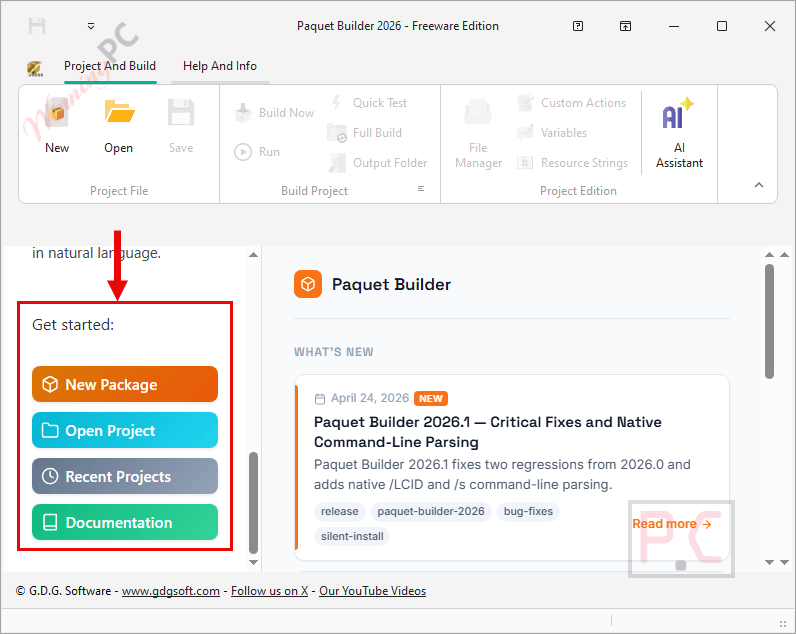Click the news panel scroll down arrow
This screenshot has height=634, width=796.
pyautogui.click(x=770, y=562)
